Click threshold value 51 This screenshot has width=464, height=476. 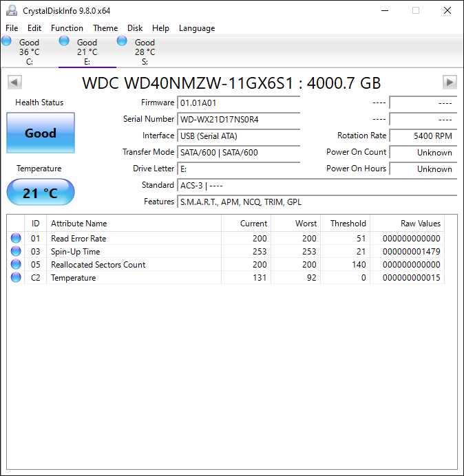point(361,238)
